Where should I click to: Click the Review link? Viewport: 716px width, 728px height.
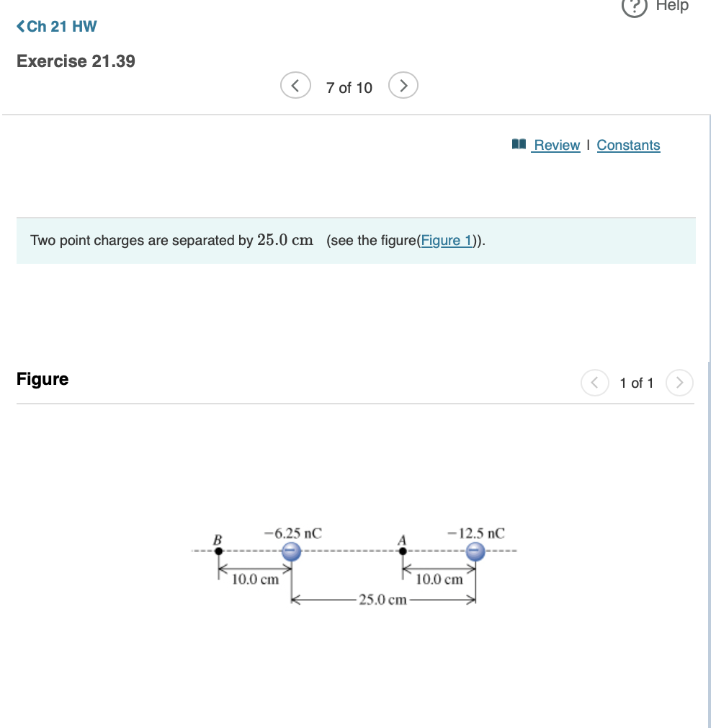(x=556, y=145)
